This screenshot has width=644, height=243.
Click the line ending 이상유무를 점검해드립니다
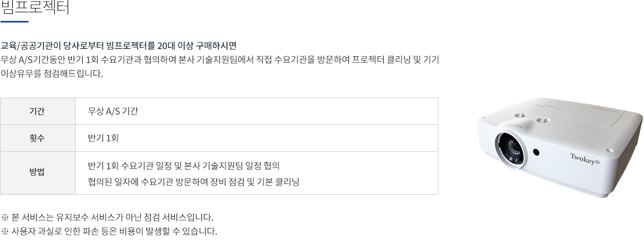pyautogui.click(x=52, y=73)
